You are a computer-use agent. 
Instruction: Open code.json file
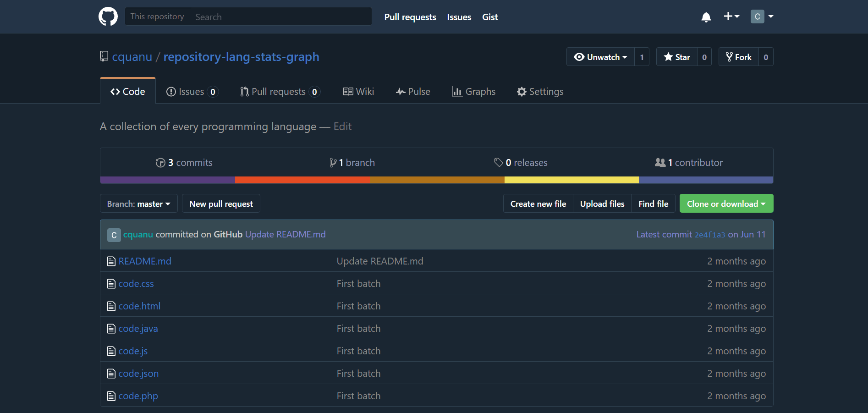pyautogui.click(x=138, y=373)
